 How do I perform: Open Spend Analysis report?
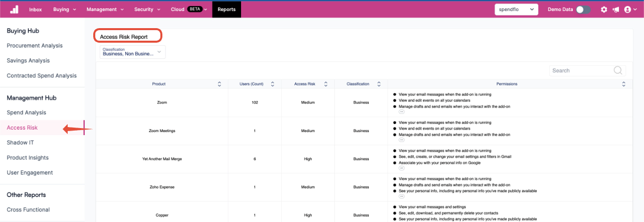[x=26, y=113]
